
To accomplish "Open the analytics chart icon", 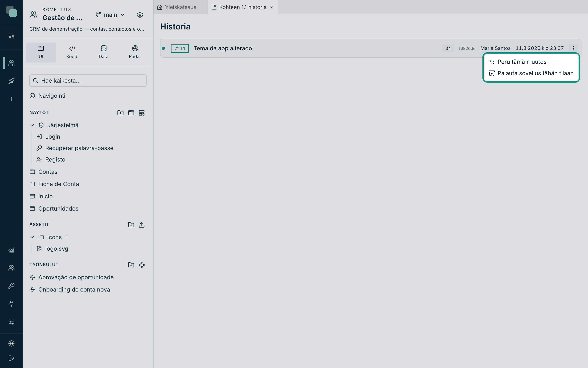I will (x=11, y=250).
